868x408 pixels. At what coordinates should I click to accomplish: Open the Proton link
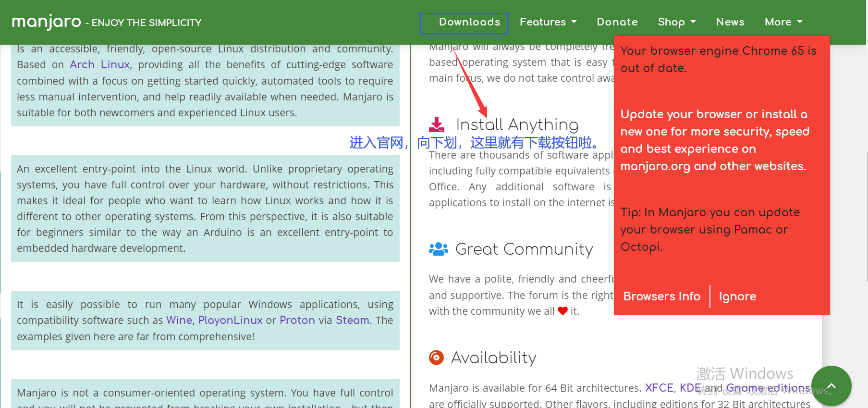coord(297,320)
